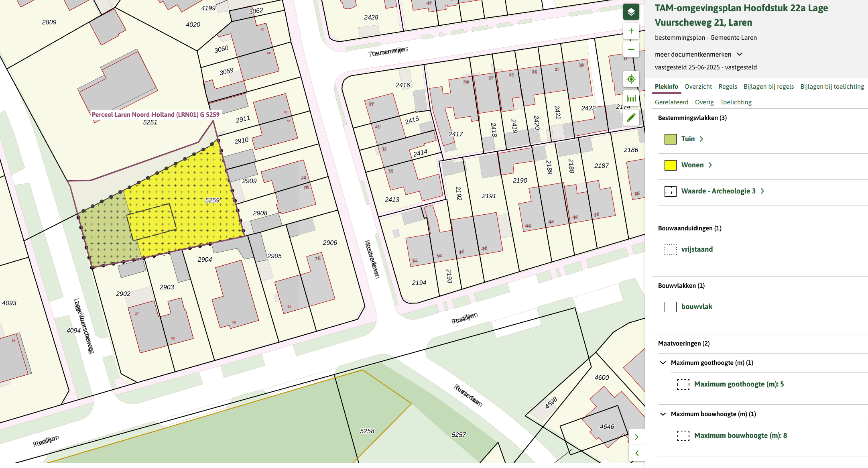Open the Toelichting tab

pyautogui.click(x=736, y=102)
